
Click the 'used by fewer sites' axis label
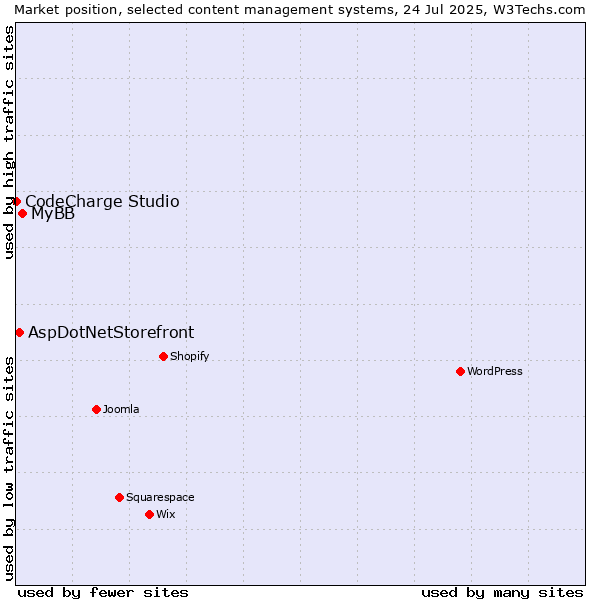pos(103,593)
